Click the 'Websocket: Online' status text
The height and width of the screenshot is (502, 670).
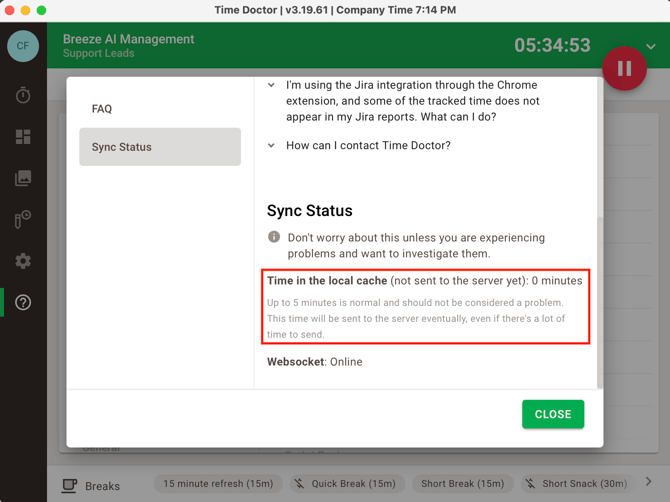[314, 362]
